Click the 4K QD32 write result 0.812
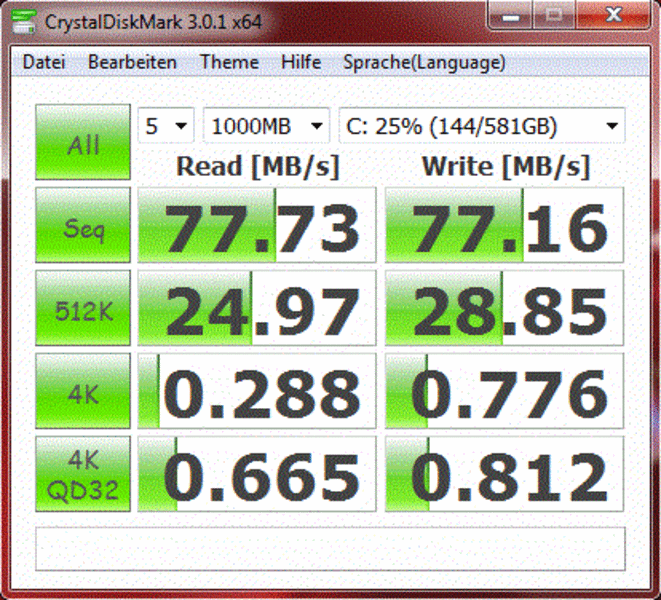The height and width of the screenshot is (600, 661). coord(505,474)
